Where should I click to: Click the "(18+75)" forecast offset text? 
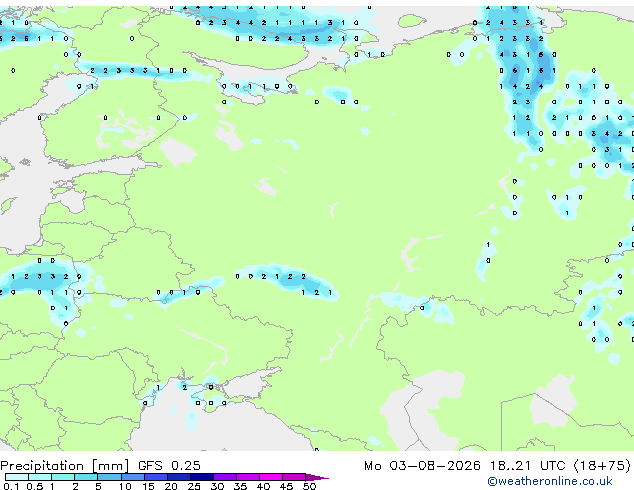pyautogui.click(x=602, y=466)
